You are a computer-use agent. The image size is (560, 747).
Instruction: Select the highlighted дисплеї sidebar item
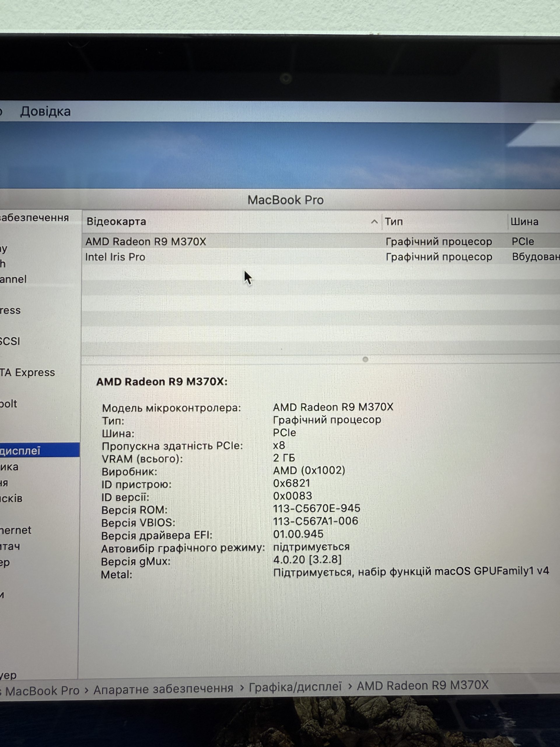click(x=39, y=450)
